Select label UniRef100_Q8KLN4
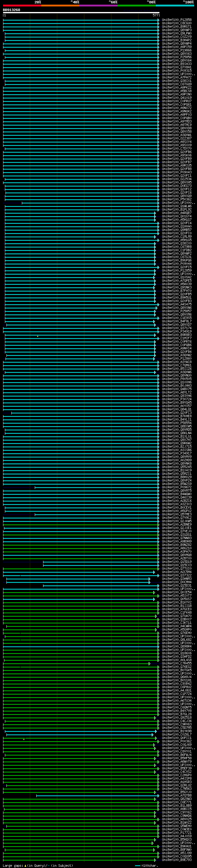The width and height of the screenshot is (197, 868). [x=177, y=433]
